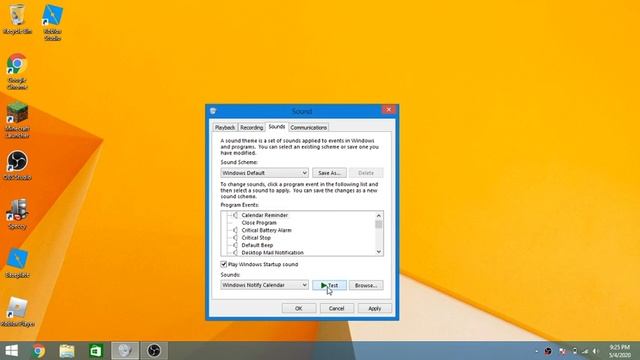The height and width of the screenshot is (360, 640).
Task: Open the network signal tray icon
Action: pos(585,351)
